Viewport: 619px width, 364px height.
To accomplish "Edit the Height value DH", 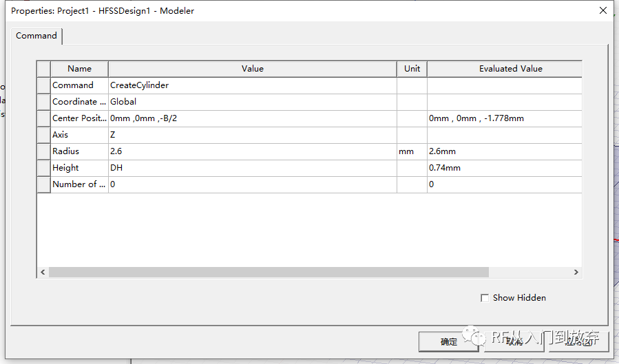I will pos(253,168).
